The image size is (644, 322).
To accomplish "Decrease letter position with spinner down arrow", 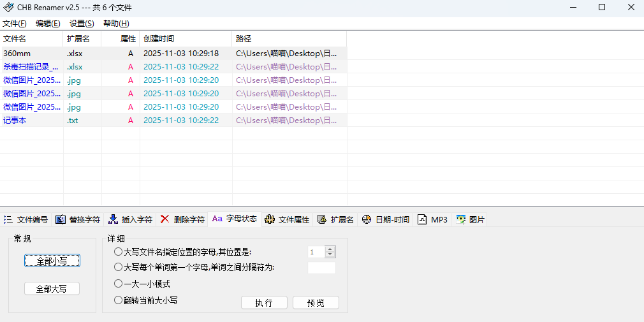I will click(x=330, y=255).
